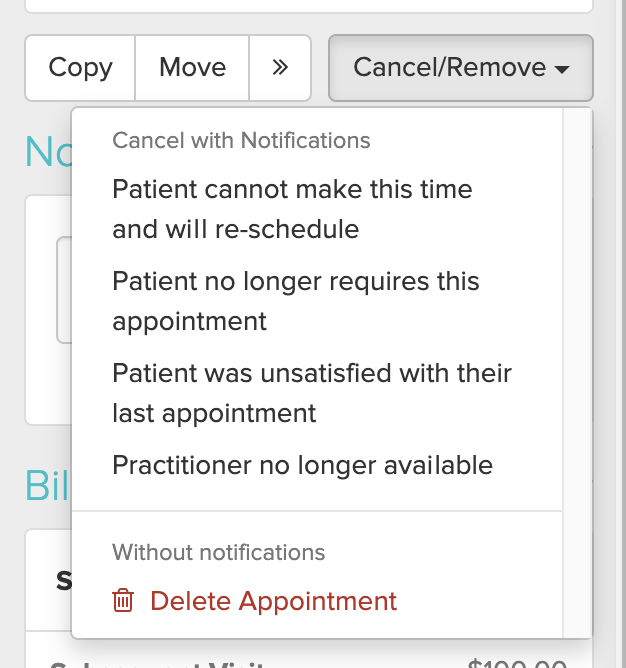This screenshot has width=626, height=668.
Task: Click the 'Cancel with Notifications' header
Action: (x=241, y=141)
